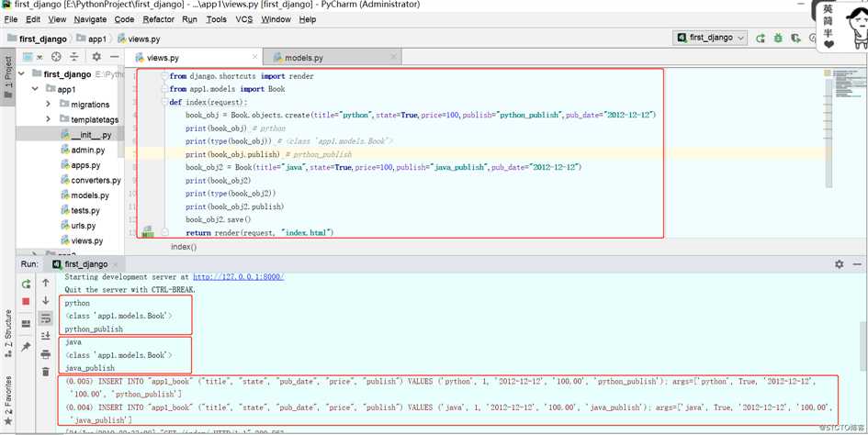This screenshot has height=435, width=868.
Task: Collapse all in Project tree
Action: [73, 57]
